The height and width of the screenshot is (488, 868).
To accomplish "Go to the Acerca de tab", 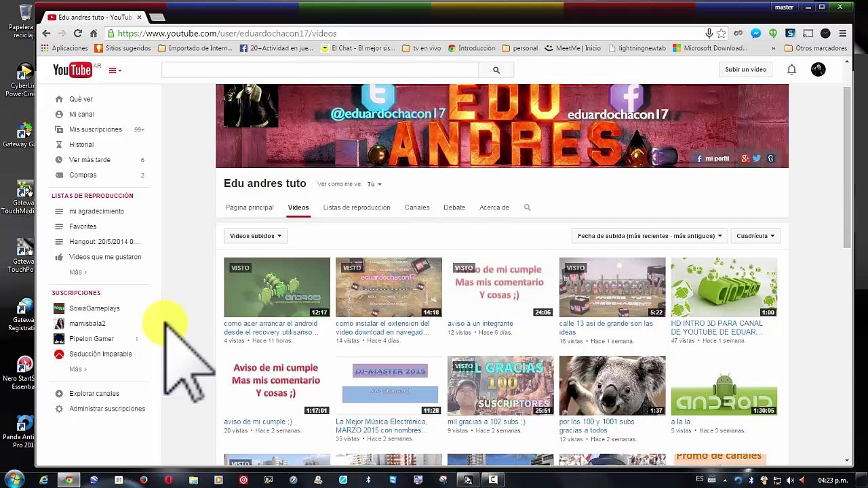I will click(494, 207).
